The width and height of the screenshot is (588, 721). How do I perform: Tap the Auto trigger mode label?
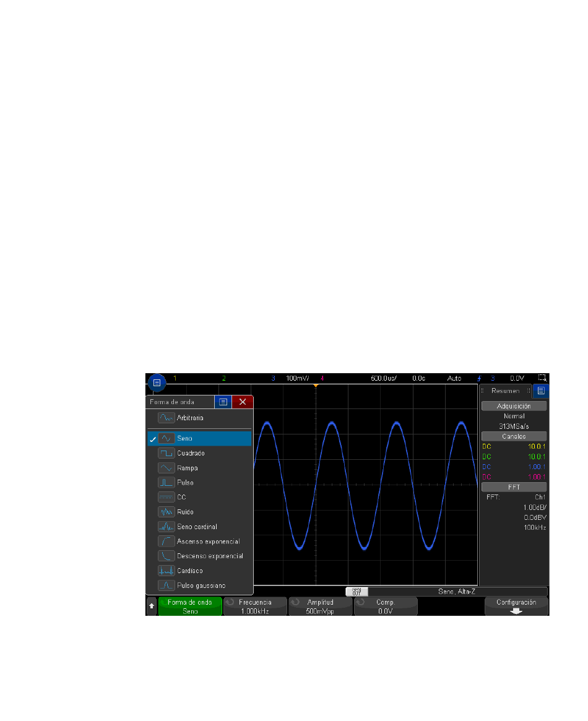click(x=454, y=378)
